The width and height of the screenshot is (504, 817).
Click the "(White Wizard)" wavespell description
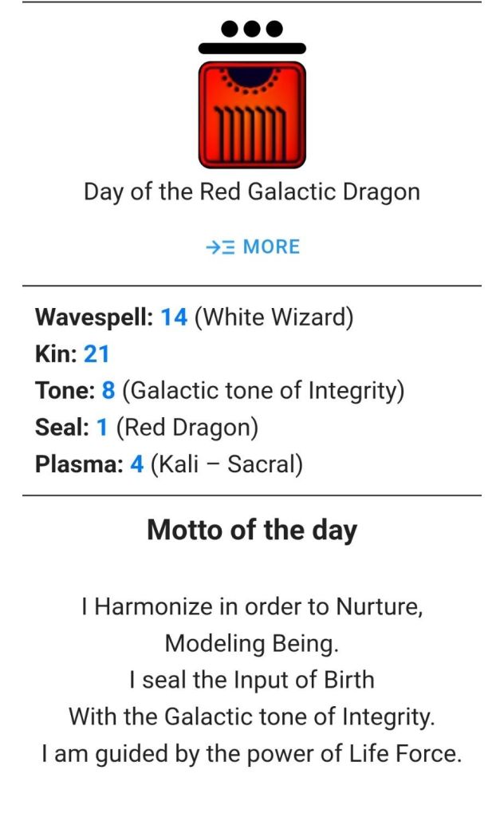274,318
